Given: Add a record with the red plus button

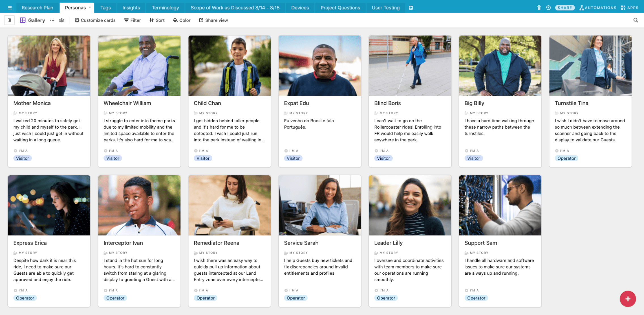Looking at the screenshot, I should (628, 299).
